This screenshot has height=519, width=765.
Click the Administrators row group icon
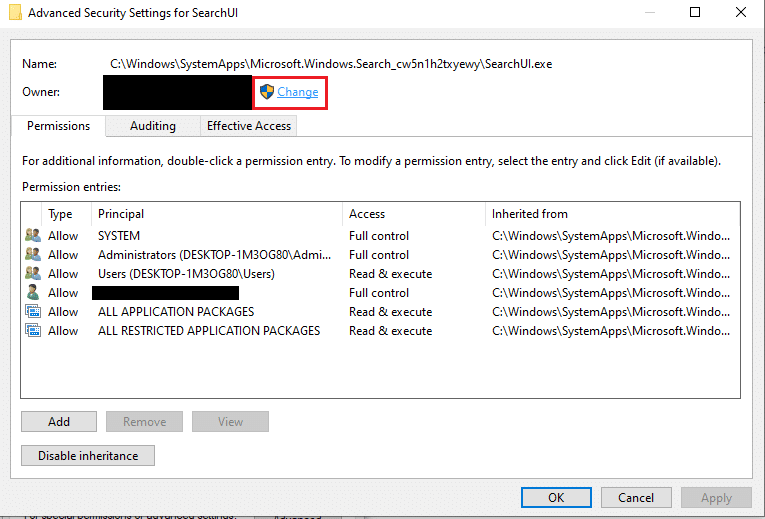pos(33,255)
